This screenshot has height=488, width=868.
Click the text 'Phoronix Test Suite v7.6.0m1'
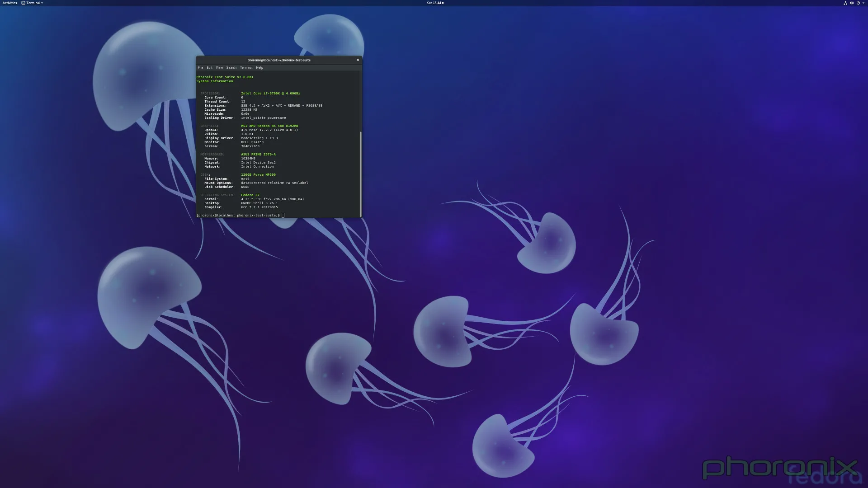click(x=225, y=77)
